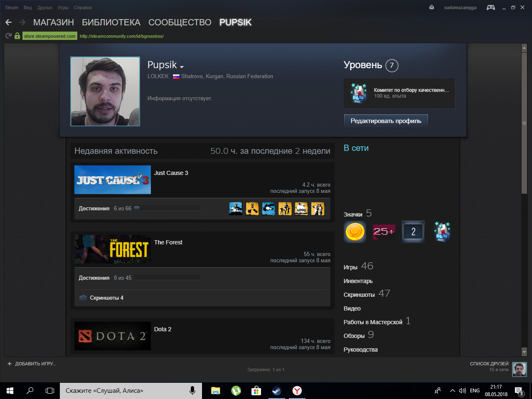532x399 pixels.
Task: Open the notifications envelope icon in title bar
Action: [x=431, y=7]
